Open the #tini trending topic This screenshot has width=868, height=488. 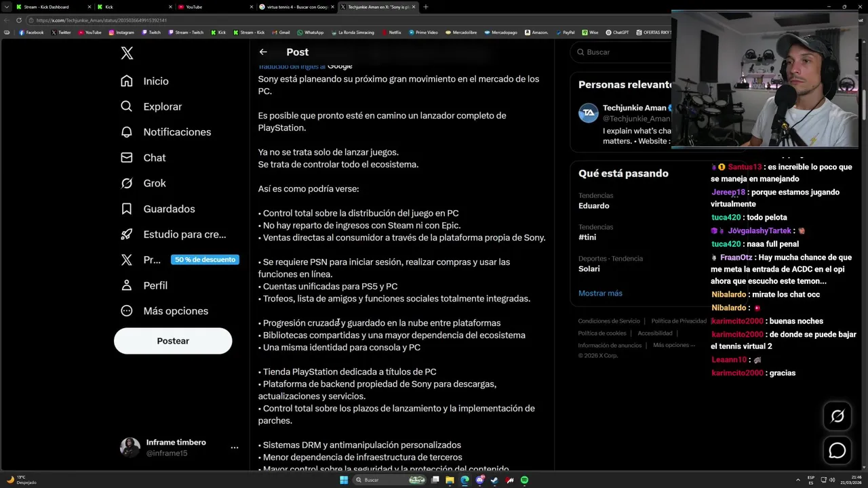587,237
